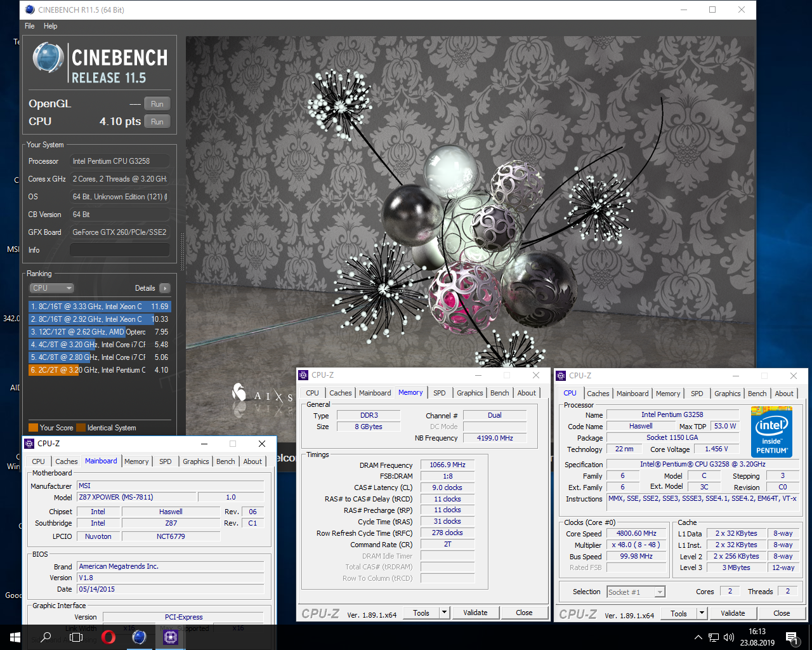The width and height of the screenshot is (812, 650).
Task: Click CPU-Z Memory window title icon
Action: (x=304, y=375)
